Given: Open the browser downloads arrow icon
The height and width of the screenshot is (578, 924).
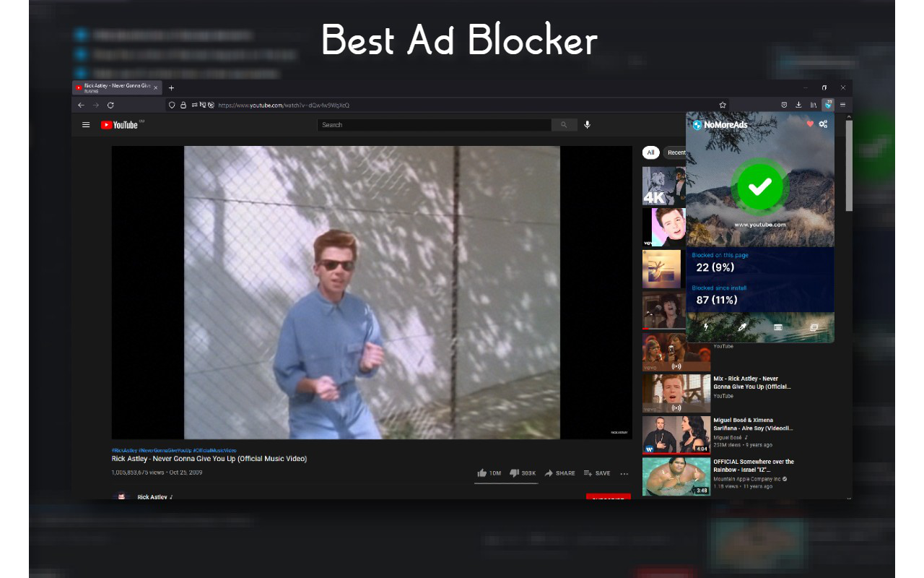Looking at the screenshot, I should [x=799, y=105].
